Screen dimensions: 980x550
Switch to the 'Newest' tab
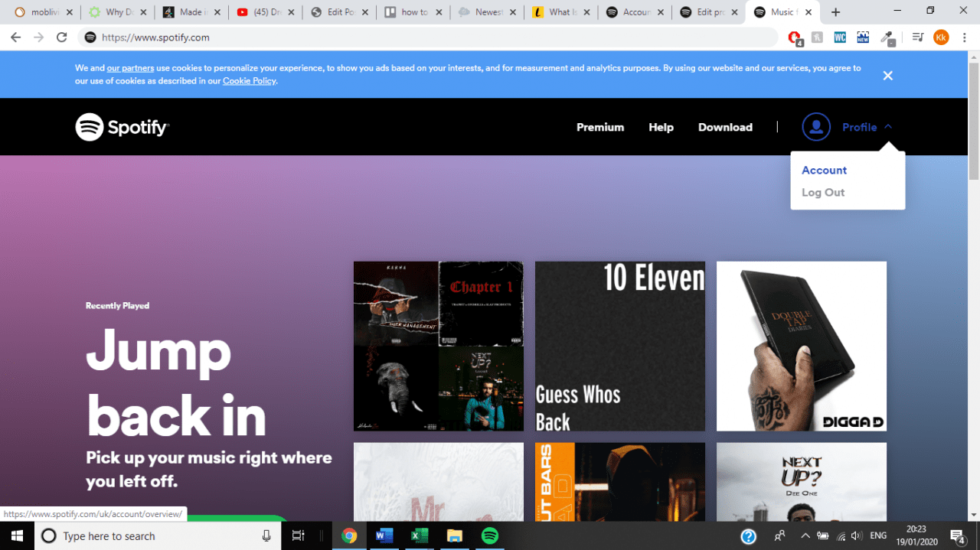[485, 12]
